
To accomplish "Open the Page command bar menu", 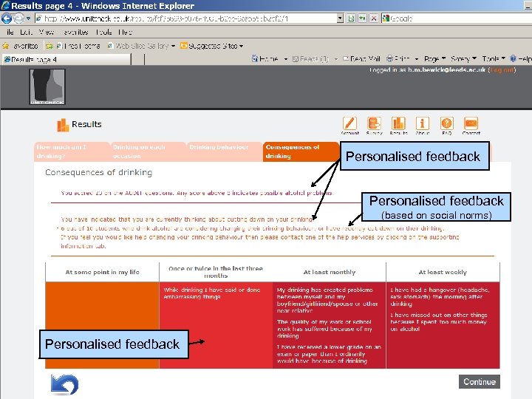I will point(434,59).
